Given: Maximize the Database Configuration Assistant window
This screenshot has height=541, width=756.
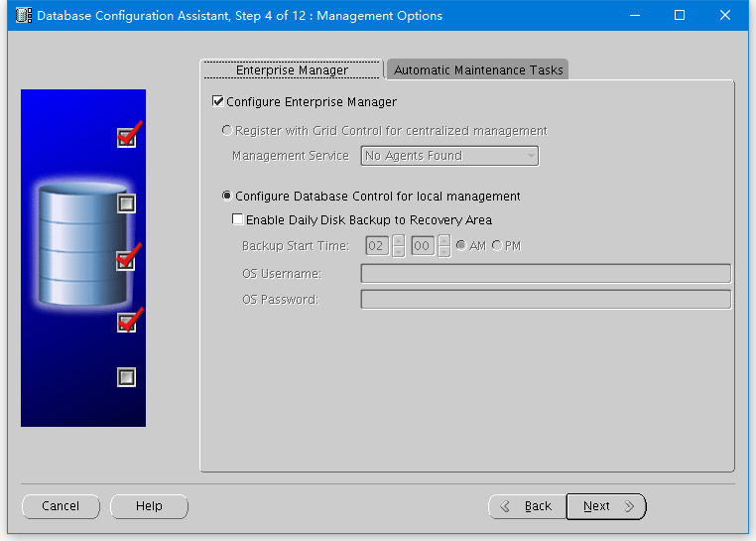Looking at the screenshot, I should coord(680,16).
